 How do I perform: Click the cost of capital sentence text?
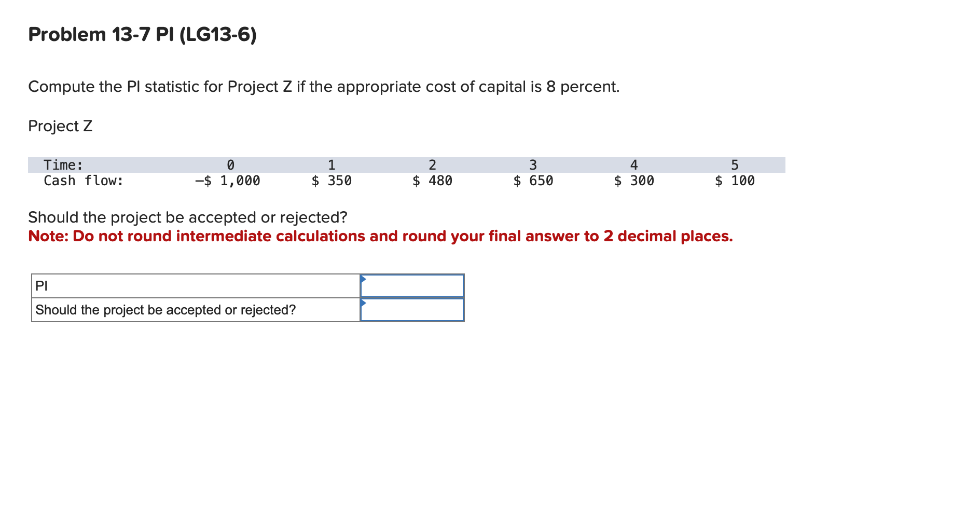(324, 87)
